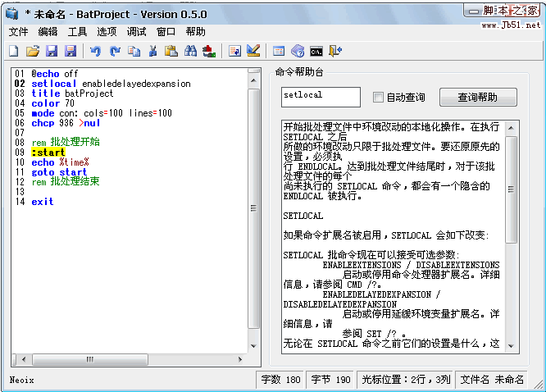Click the editor vertical scrollbar thumb

pyautogui.click(x=253, y=208)
